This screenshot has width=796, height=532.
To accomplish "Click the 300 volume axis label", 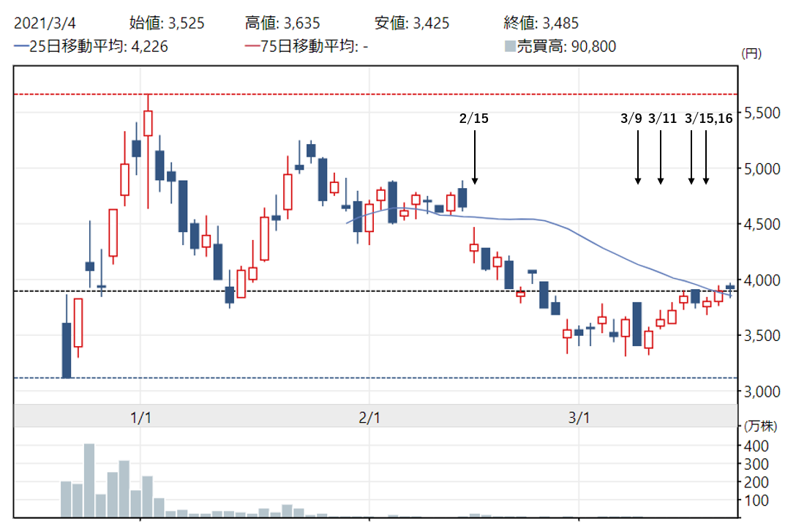I will (756, 464).
